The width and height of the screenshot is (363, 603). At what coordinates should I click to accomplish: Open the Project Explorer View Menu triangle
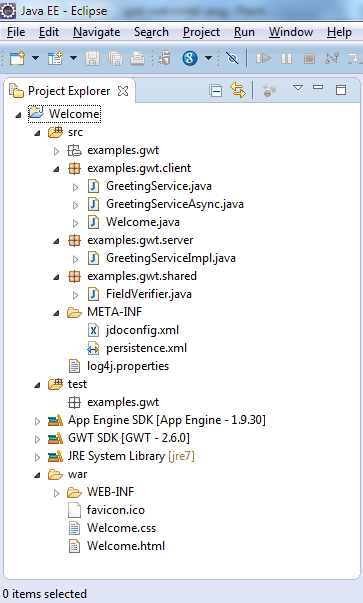(298, 88)
